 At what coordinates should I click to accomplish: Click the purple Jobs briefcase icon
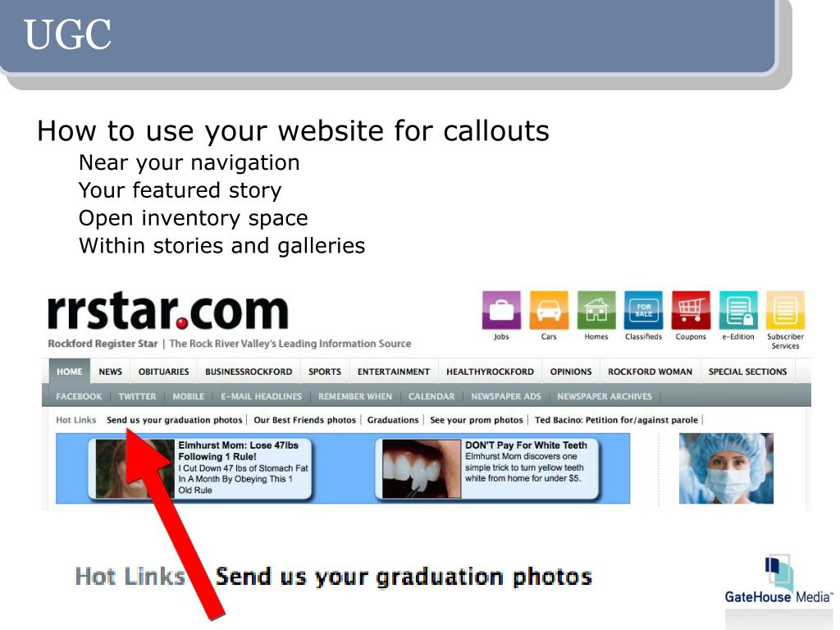(x=501, y=309)
